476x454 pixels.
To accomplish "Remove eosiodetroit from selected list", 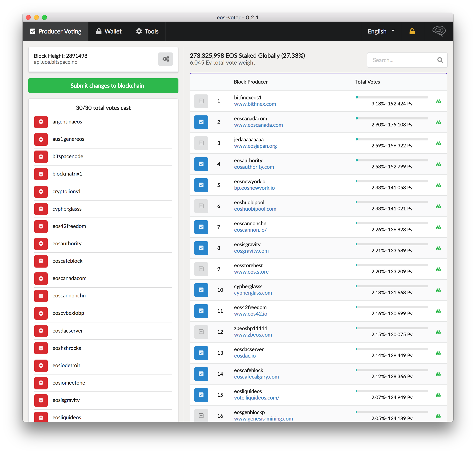I will click(41, 365).
